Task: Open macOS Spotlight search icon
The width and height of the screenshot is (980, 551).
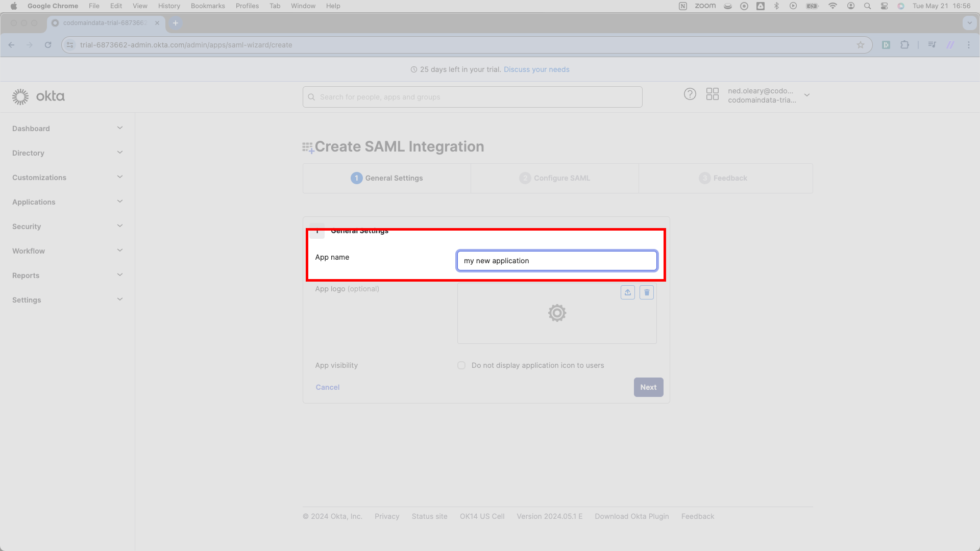Action: (x=867, y=6)
